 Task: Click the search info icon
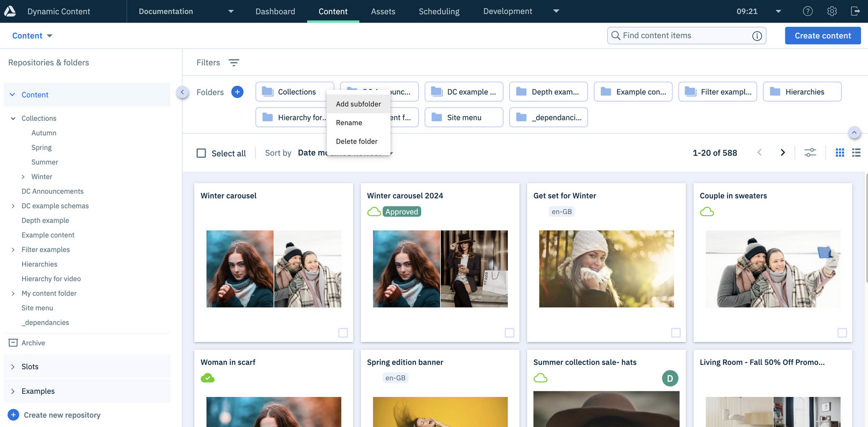[x=757, y=36]
